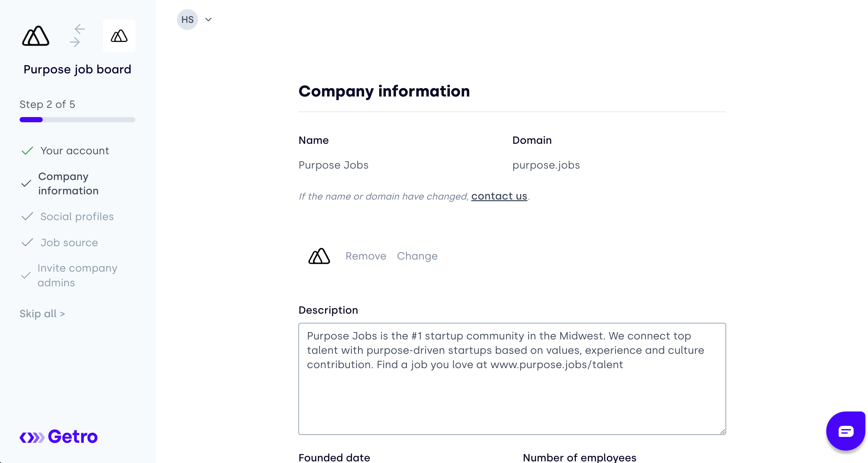Screen dimensions: 868x463
Task: Click the checkmark beside Job source
Action: click(27, 243)
